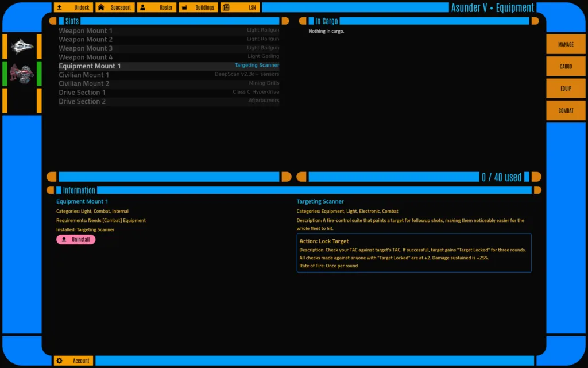Open the Spaceport home icon
588x368 pixels.
(101, 7)
